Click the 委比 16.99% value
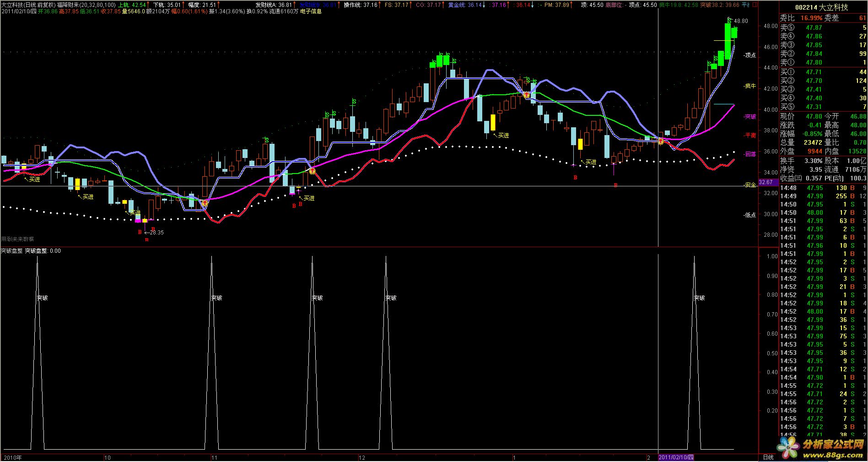 tap(801, 18)
